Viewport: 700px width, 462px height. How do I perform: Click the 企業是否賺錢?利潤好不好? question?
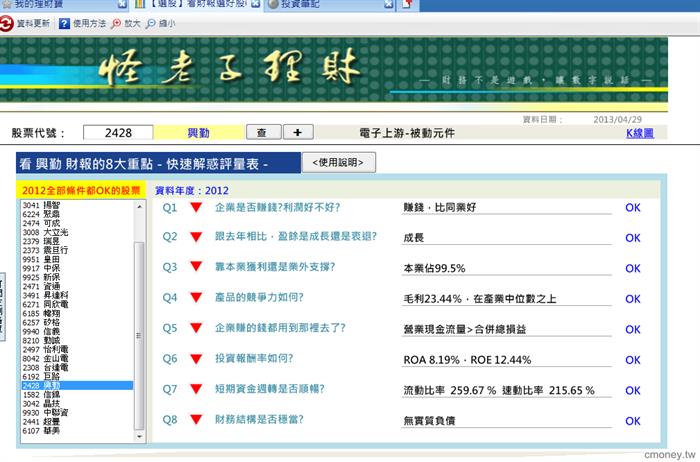click(x=278, y=208)
